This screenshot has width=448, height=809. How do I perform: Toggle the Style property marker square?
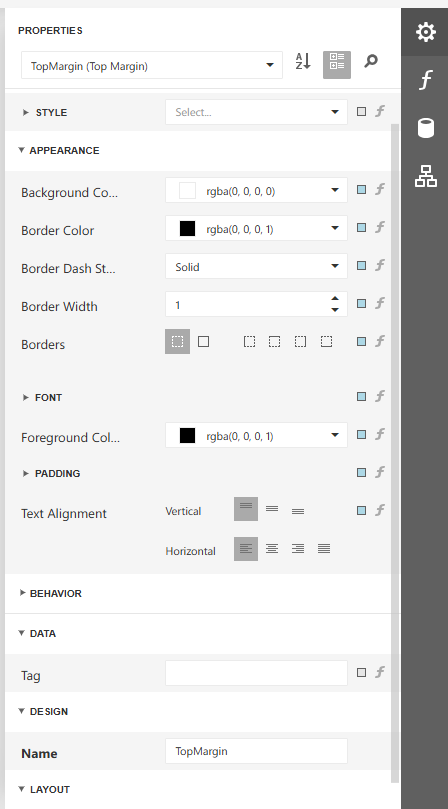(x=361, y=111)
